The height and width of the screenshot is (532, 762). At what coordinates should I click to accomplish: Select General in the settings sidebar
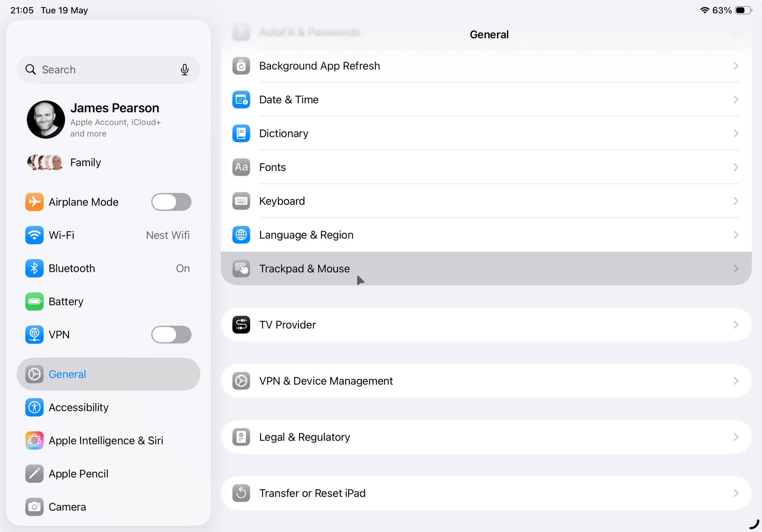pos(108,374)
